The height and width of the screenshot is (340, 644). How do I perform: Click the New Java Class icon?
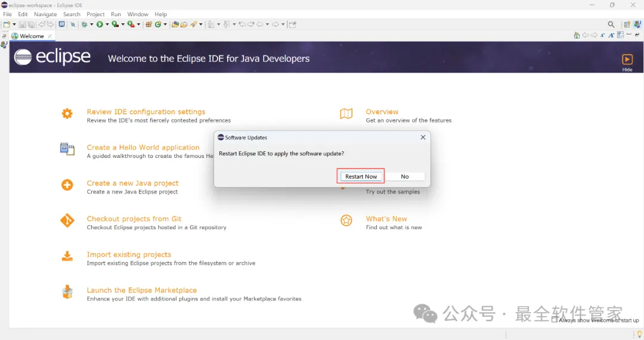pos(157,24)
